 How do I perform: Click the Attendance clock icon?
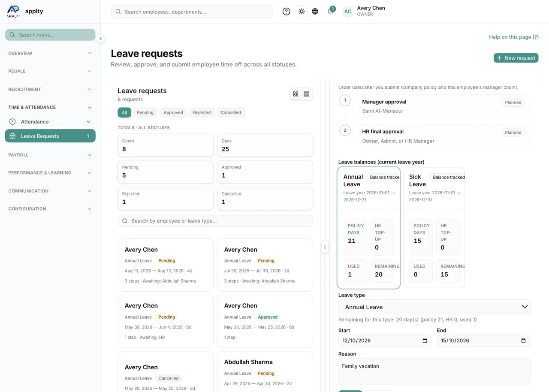click(12, 122)
